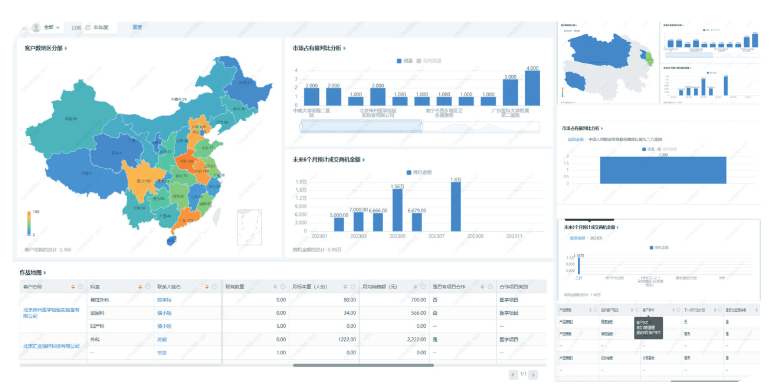779x391 pixels.
Task: Click the table horizontal scrollbar thumb
Action: [363, 365]
